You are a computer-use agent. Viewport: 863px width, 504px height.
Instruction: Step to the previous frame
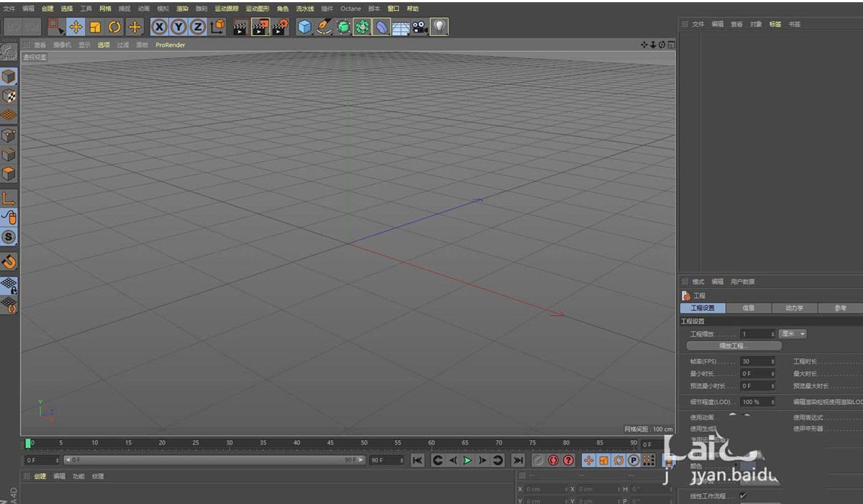(452, 460)
